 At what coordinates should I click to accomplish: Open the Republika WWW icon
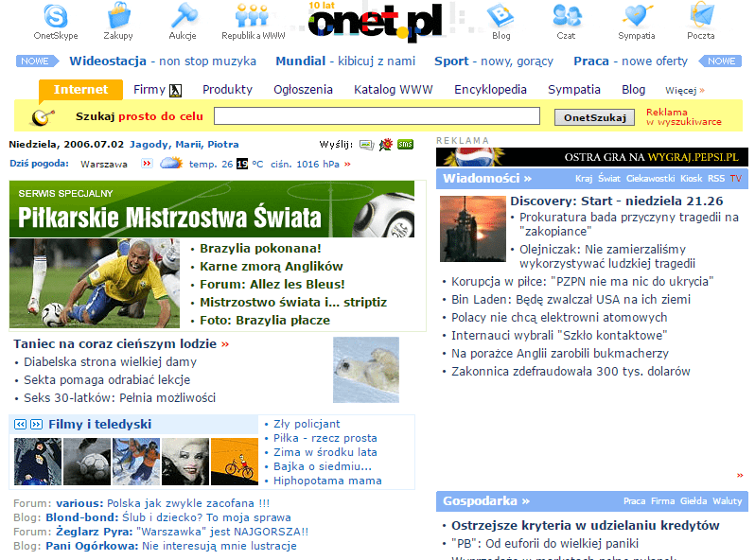[x=253, y=21]
